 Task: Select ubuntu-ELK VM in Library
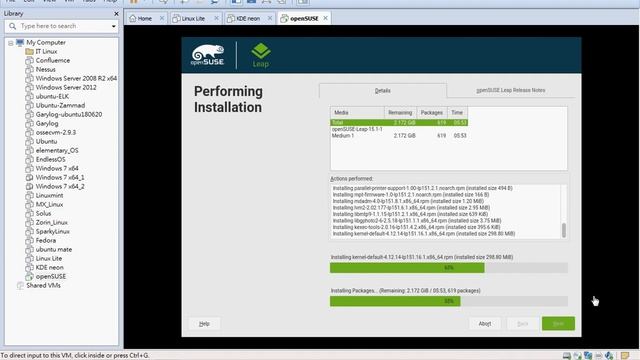[x=52, y=96]
